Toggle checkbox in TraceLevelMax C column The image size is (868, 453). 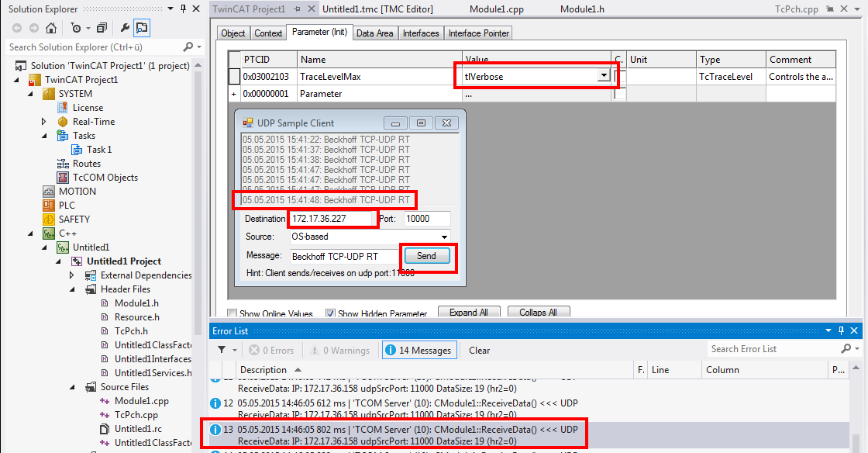(x=621, y=77)
